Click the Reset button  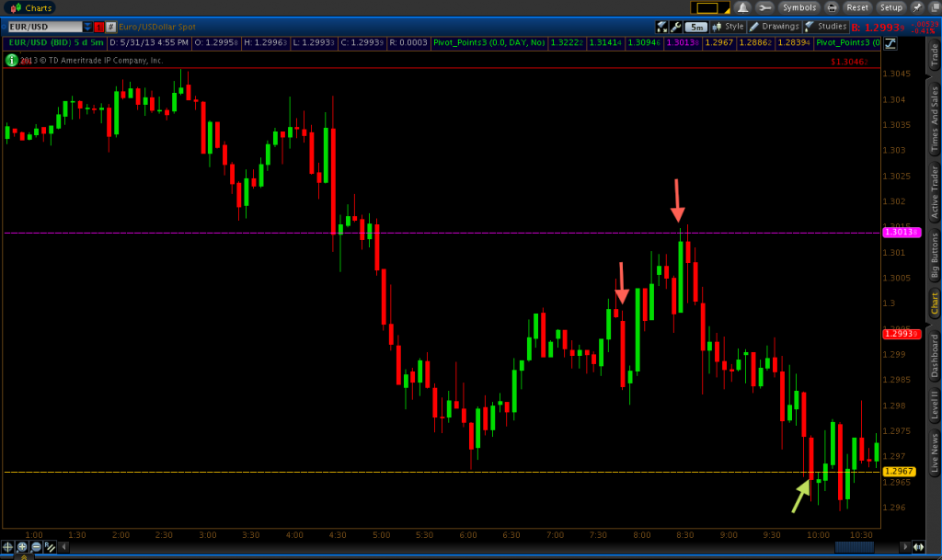point(857,7)
